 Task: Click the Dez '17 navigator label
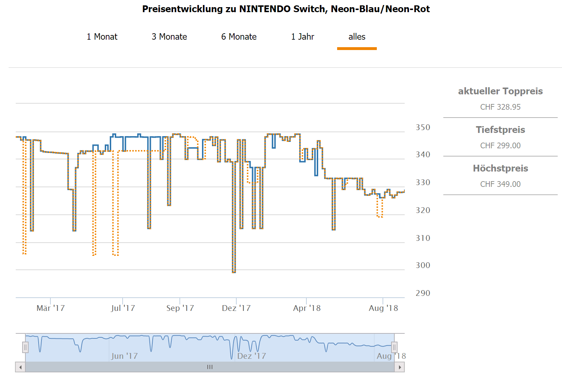click(252, 356)
